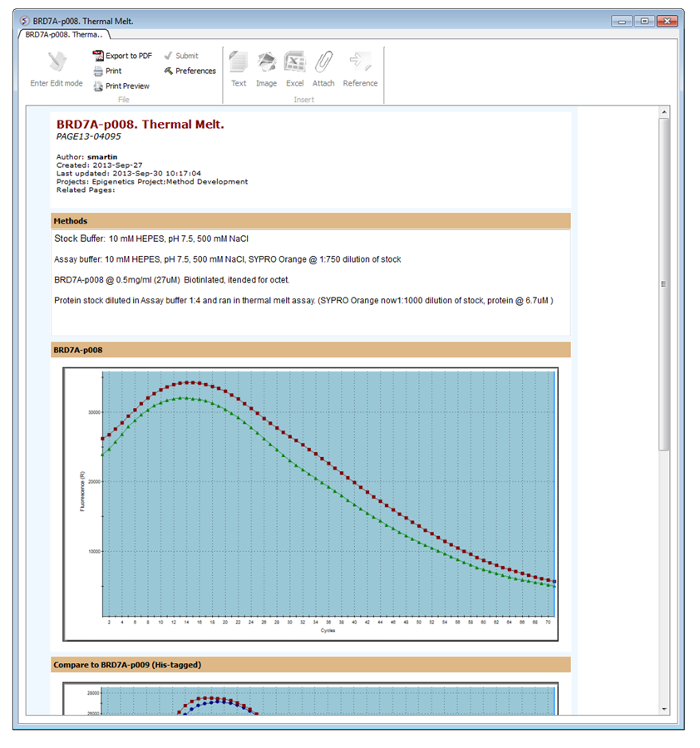Select the BRD7A-p008. Therma.. tab
This screenshot has width=700, height=748.
(63, 35)
